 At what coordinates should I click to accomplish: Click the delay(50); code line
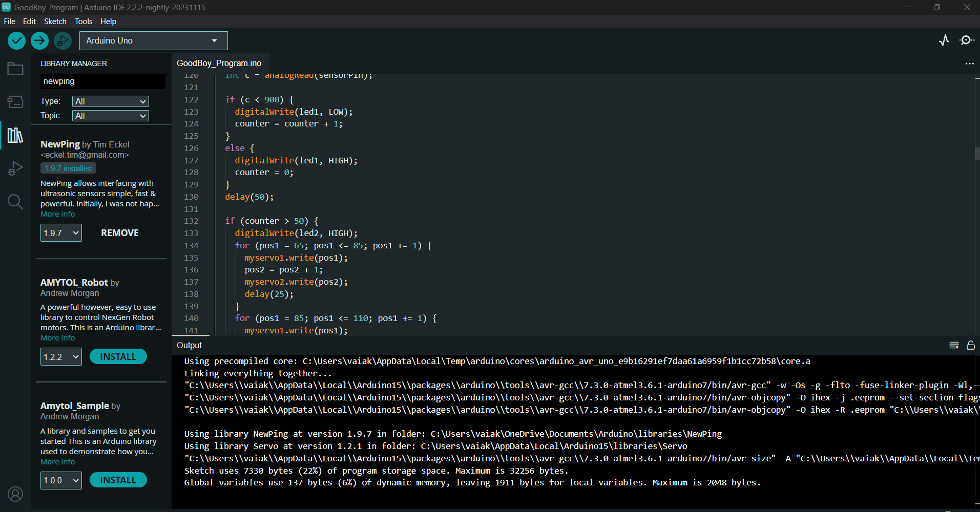[249, 197]
